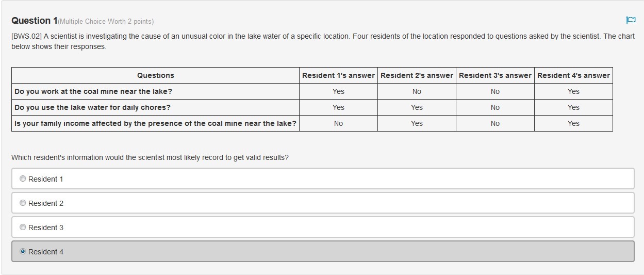This screenshot has height=275, width=644.
Task: Click the Resident 1's answer column header
Action: (x=338, y=75)
